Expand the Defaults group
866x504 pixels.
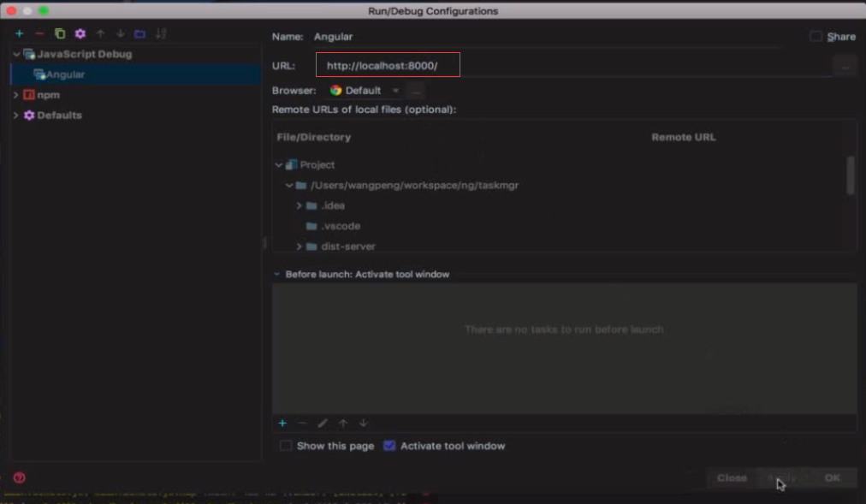[x=16, y=116]
